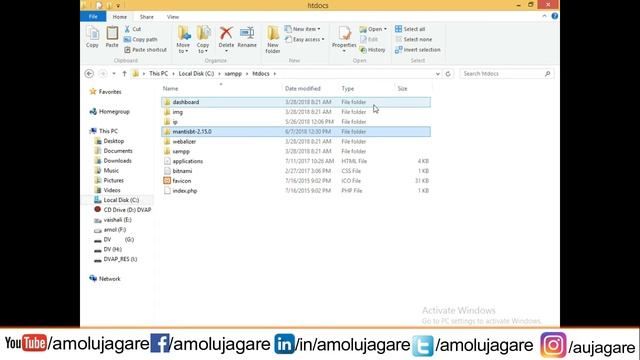Go up one folder level arrow
Viewport: 640px width, 360px height.
coord(124,73)
